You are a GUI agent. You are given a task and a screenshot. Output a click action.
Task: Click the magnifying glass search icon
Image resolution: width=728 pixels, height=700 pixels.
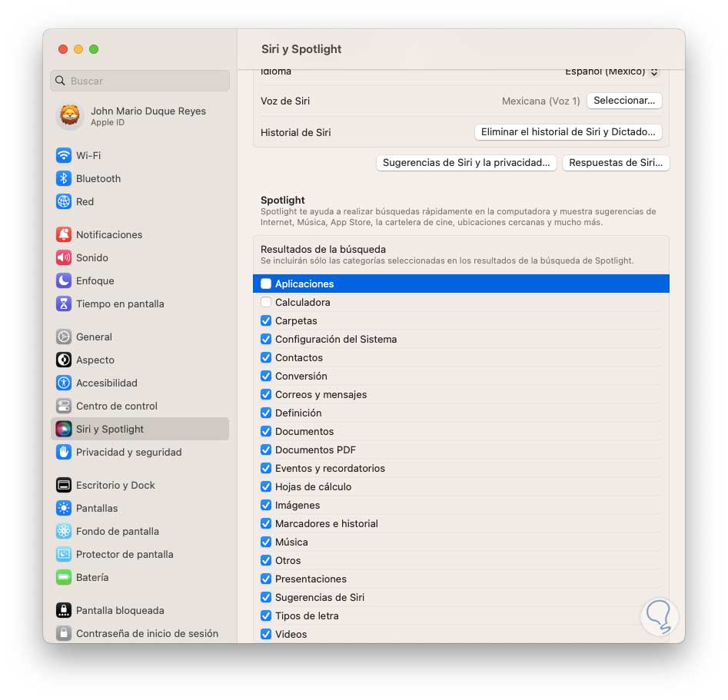(60, 81)
